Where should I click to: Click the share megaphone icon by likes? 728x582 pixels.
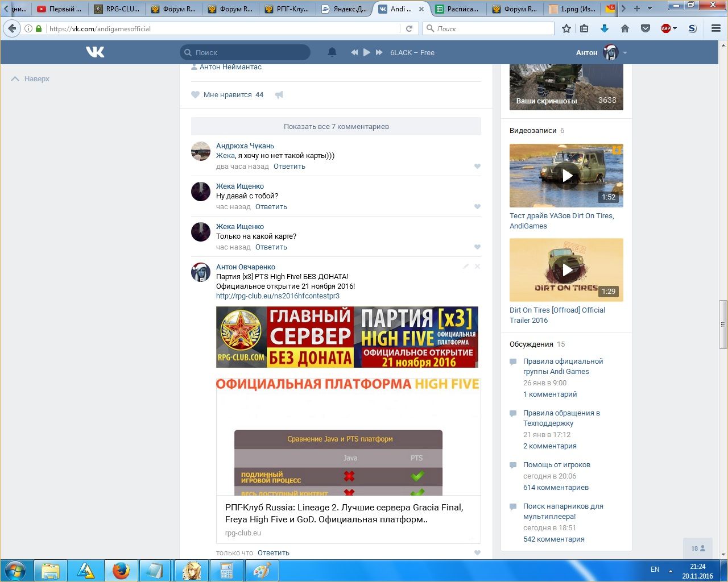(x=279, y=95)
